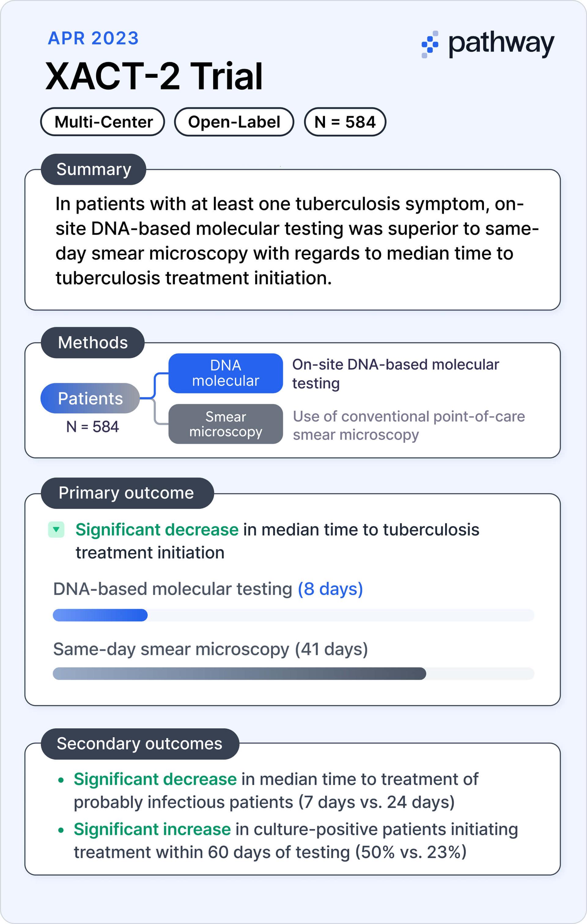Click the DNA molecular arm box
Viewport: 587px width, 924px height.
pyautogui.click(x=226, y=373)
